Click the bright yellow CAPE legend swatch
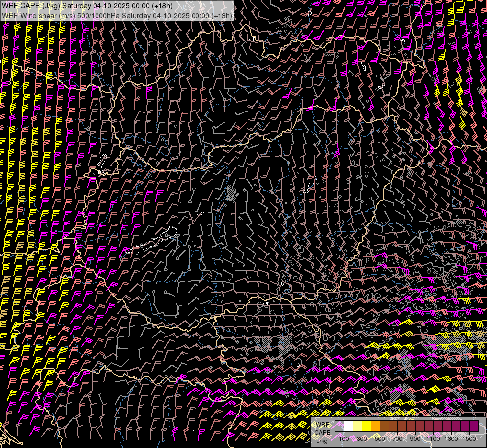 point(367,426)
